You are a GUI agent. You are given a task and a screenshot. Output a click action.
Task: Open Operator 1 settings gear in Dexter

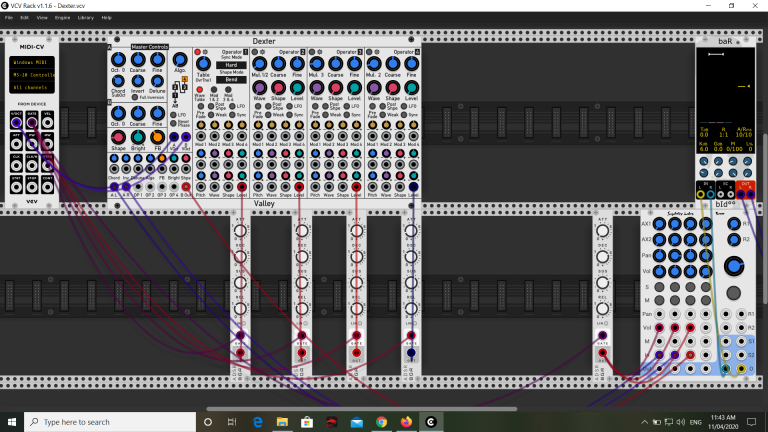(x=205, y=52)
